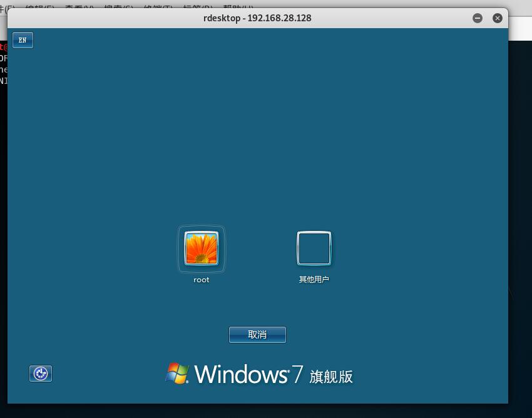
Task: Open the Ease of Access button
Action: click(41, 374)
